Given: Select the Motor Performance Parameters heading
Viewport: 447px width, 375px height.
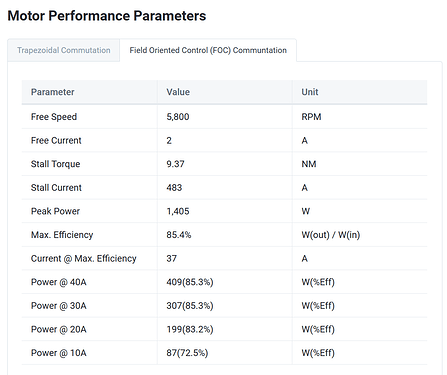Looking at the screenshot, I should [107, 16].
